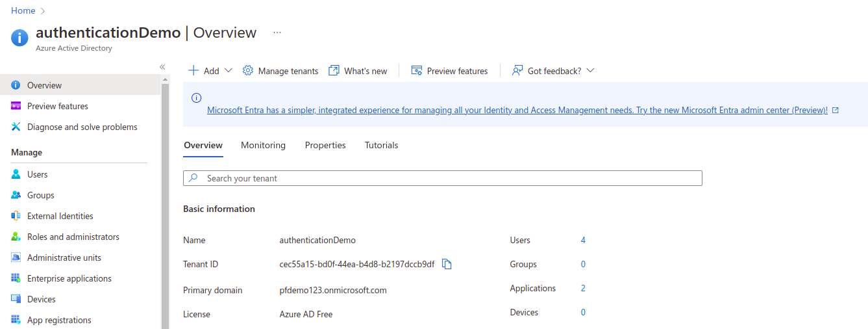Click the Groups people icon in sidebar
This screenshot has width=868, height=329.
(16, 195)
